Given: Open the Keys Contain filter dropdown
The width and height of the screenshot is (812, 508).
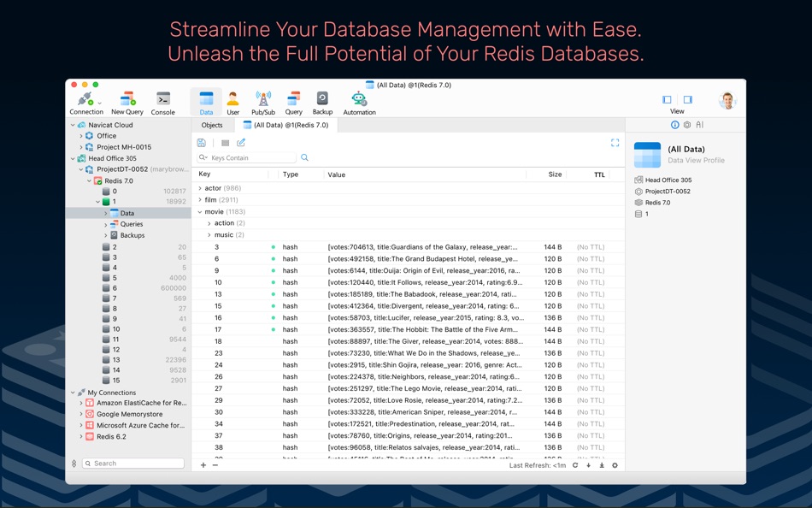Looking at the screenshot, I should (x=203, y=157).
